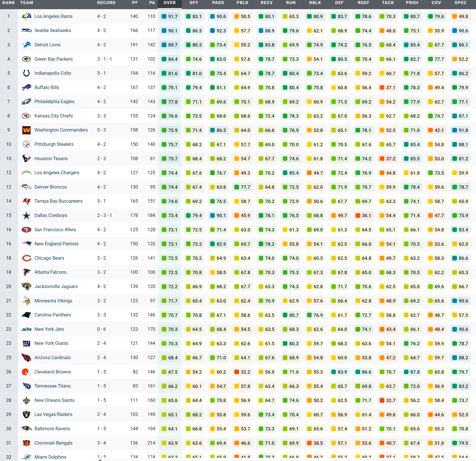
Task: Sort by the PBLK column header
Action: [x=242, y=3]
